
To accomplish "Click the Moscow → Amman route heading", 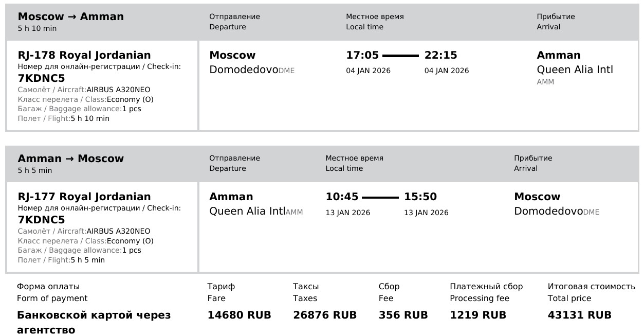I will point(71,16).
